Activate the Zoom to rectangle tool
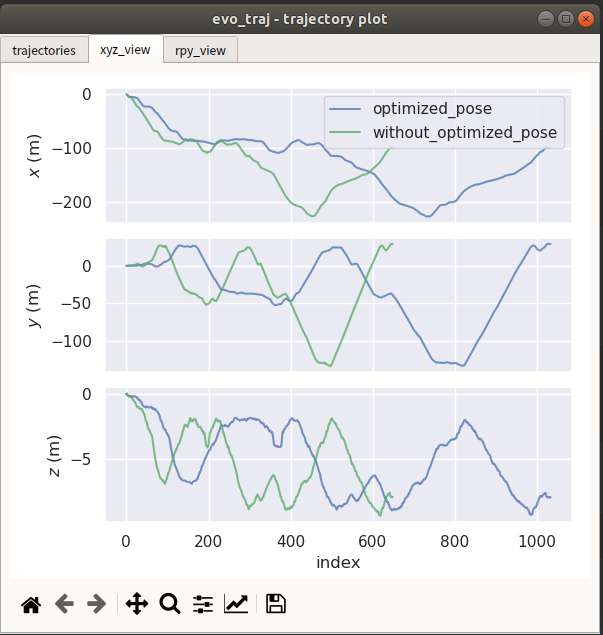The image size is (603, 635). click(170, 603)
